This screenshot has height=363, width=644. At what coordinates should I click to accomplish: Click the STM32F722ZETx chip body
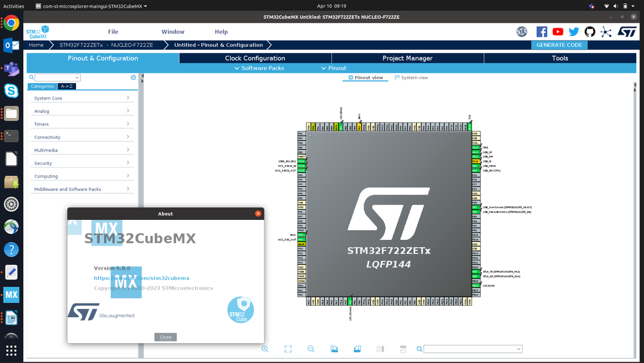pyautogui.click(x=389, y=214)
